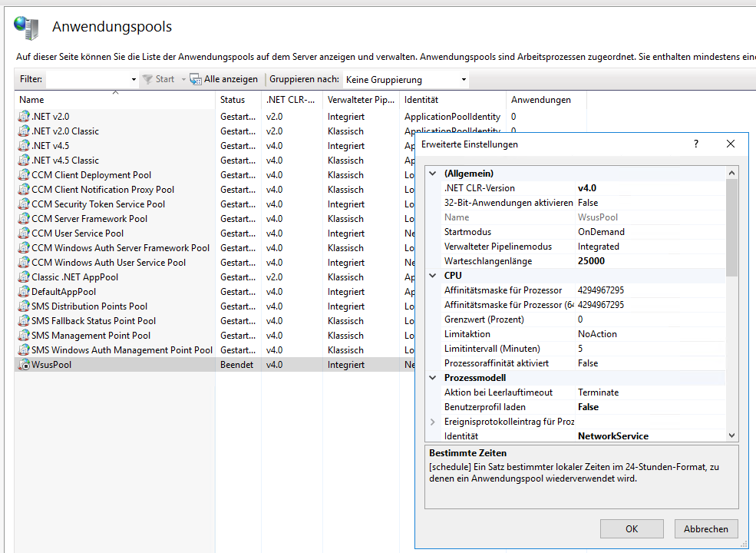The width and height of the screenshot is (756, 553).
Task: Click CCM Windows Auth Server Framework Pool icon
Action: [24, 247]
